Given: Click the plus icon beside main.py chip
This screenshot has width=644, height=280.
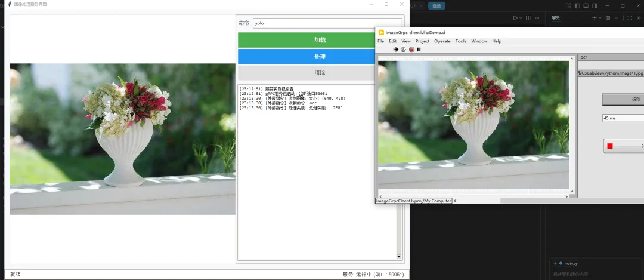Looking at the screenshot, I should 555,263.
